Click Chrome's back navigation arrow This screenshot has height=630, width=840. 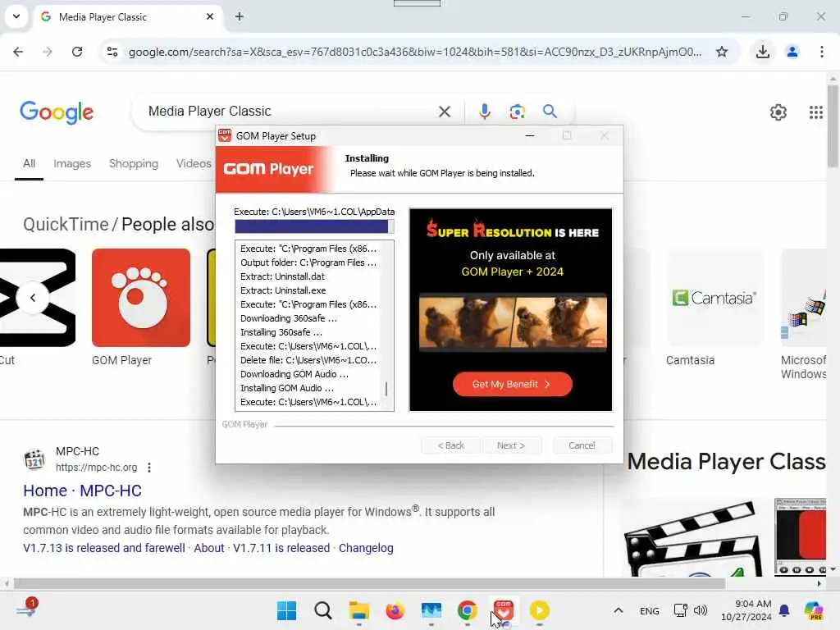click(x=18, y=52)
